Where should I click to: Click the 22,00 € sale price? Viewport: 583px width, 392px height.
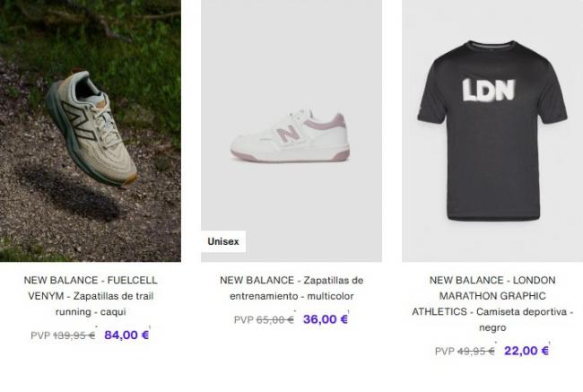click(526, 351)
